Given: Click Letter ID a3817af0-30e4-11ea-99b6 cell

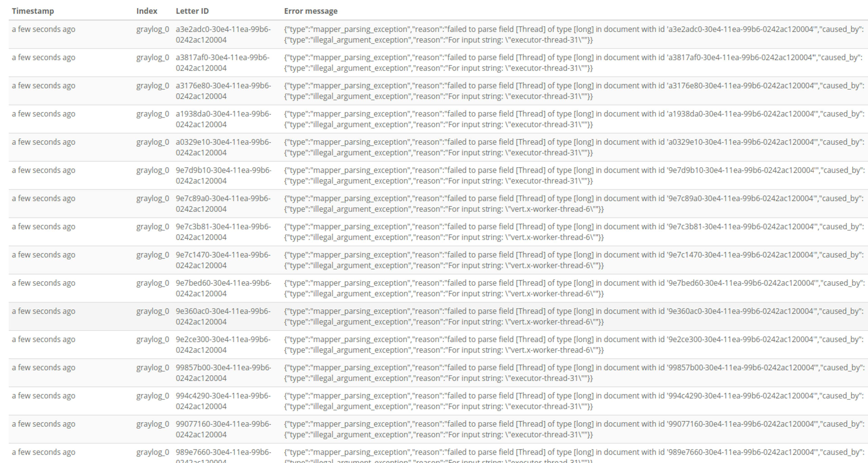Looking at the screenshot, I should (x=222, y=63).
